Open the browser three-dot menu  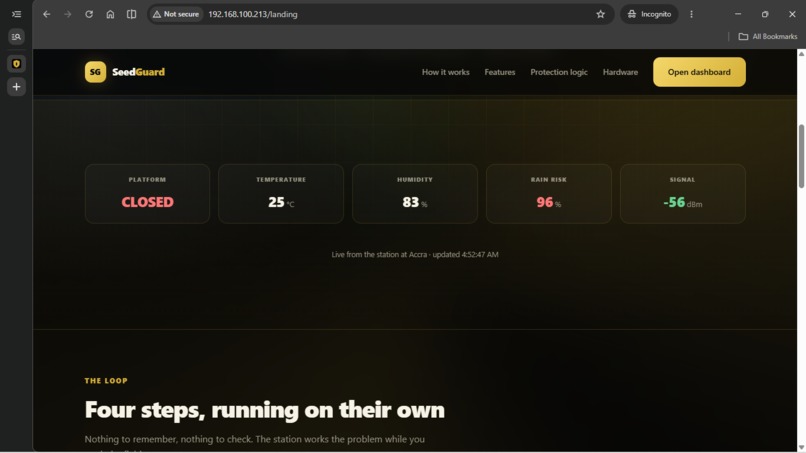click(x=691, y=14)
